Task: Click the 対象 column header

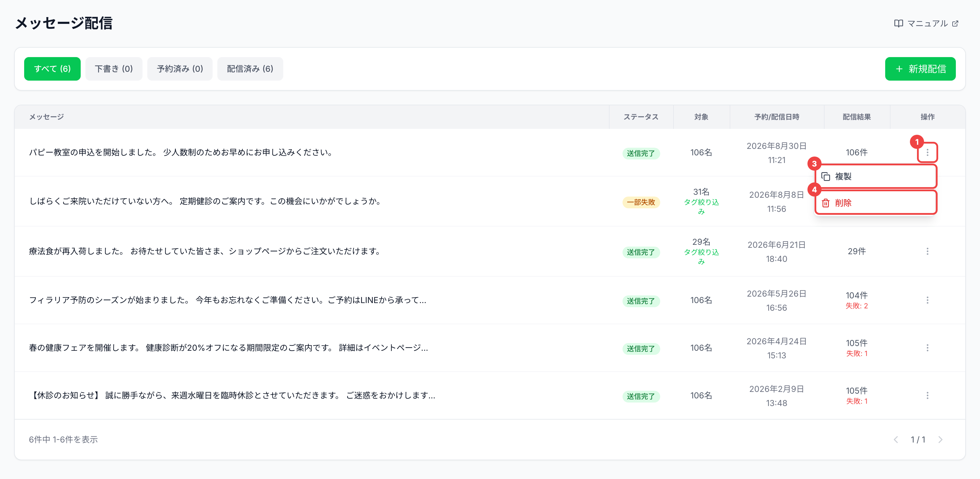Action: pyautogui.click(x=701, y=117)
